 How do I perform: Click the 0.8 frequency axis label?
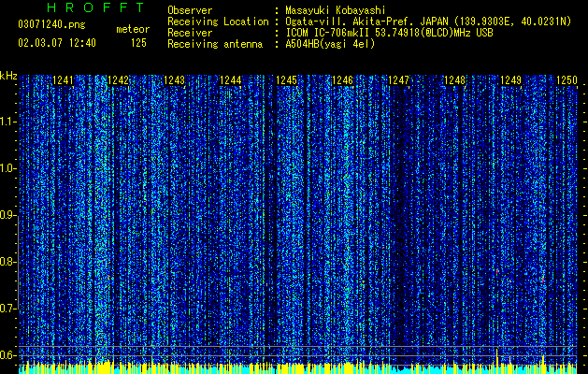[x=7, y=262]
